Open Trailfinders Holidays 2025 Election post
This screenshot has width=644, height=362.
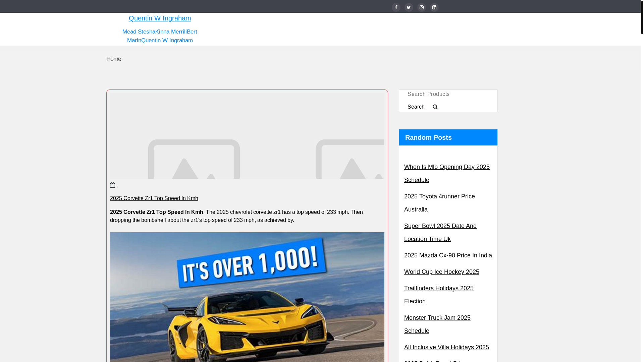click(x=439, y=295)
